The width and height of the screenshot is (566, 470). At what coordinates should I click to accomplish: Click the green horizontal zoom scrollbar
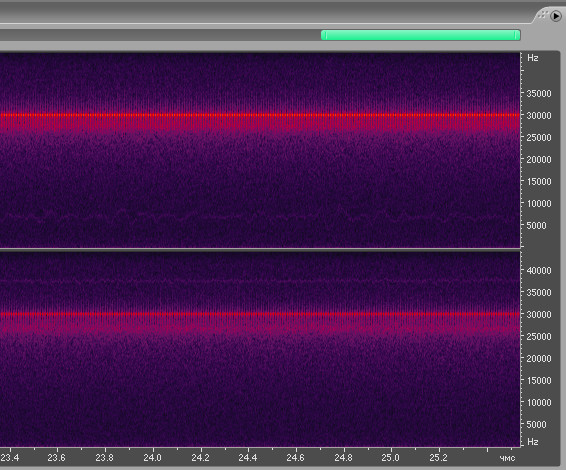(x=421, y=35)
